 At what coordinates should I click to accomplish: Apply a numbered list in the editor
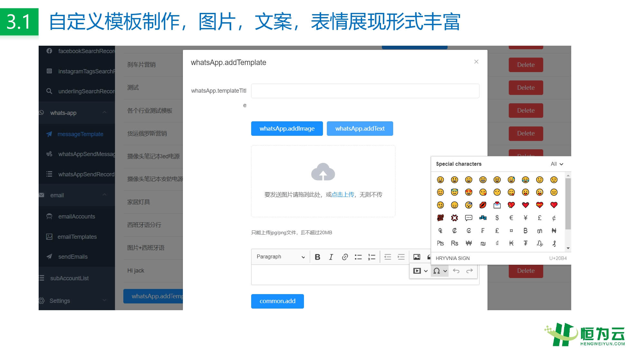pyautogui.click(x=372, y=257)
